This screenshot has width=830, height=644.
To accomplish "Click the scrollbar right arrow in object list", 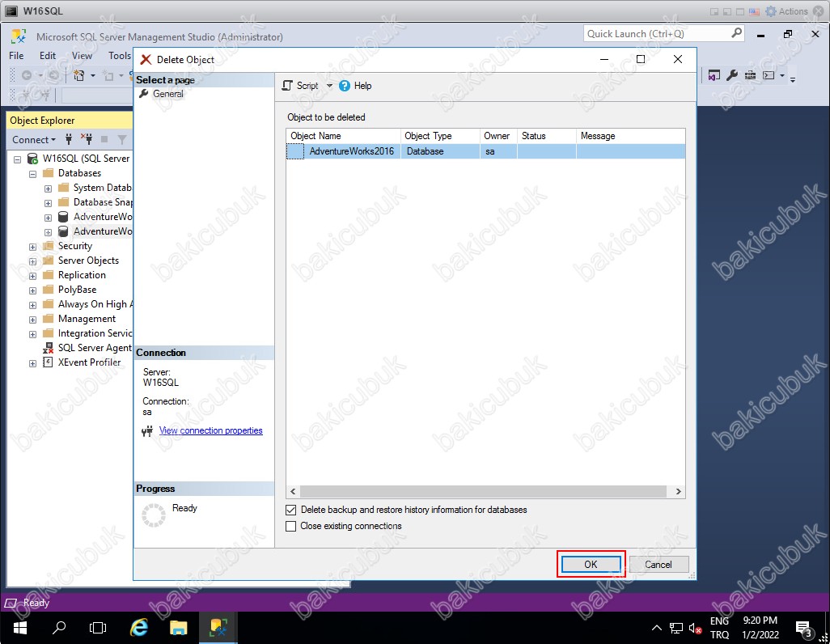I will (x=678, y=491).
